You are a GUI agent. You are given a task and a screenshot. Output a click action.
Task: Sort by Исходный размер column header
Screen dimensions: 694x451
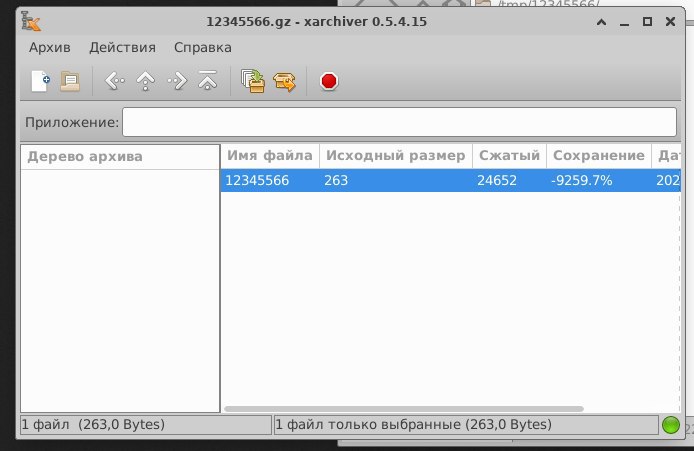pos(396,156)
